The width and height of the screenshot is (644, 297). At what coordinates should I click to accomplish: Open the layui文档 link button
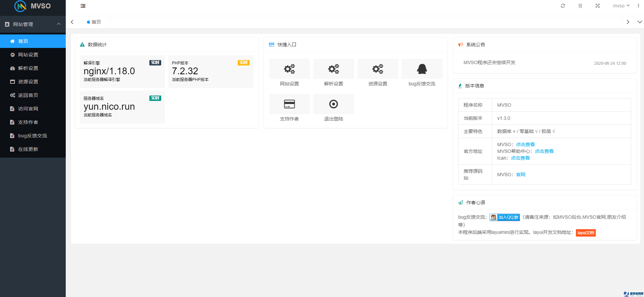(x=586, y=233)
